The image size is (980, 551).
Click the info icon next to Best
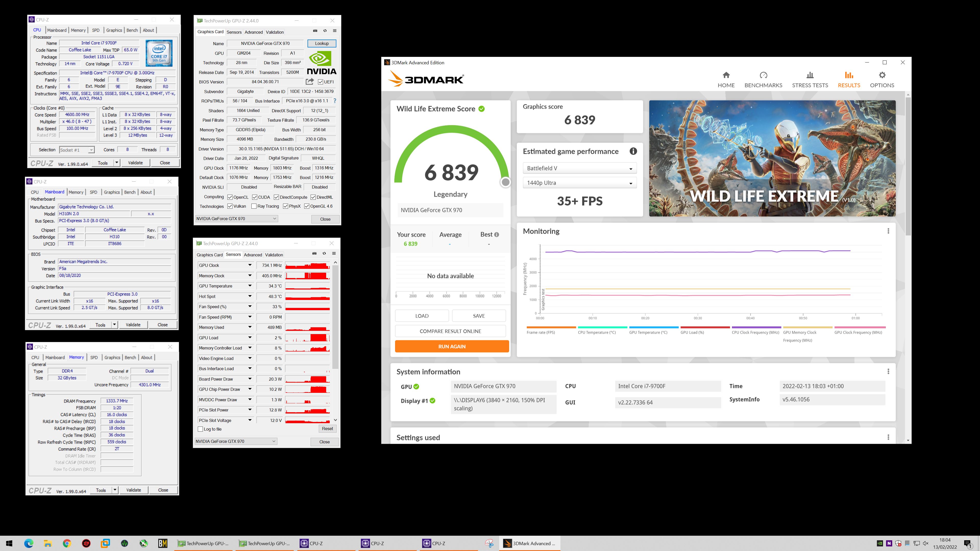click(x=496, y=235)
